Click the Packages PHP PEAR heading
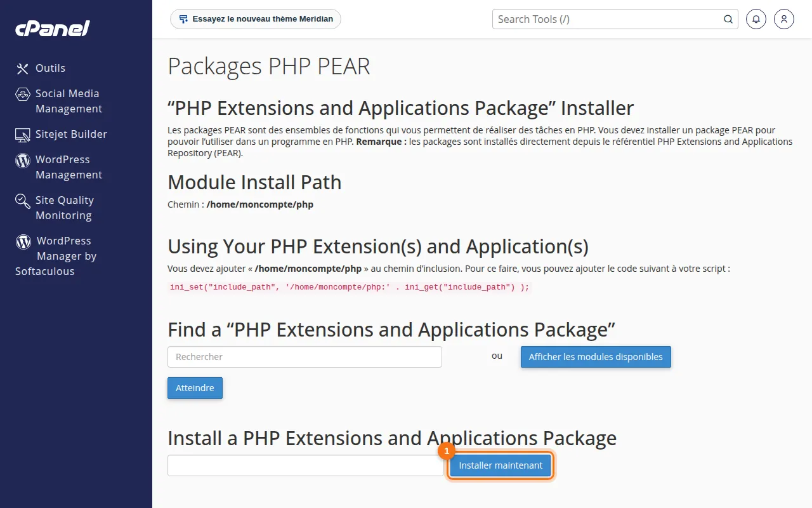Screen dimensions: 812x508 (x=269, y=67)
